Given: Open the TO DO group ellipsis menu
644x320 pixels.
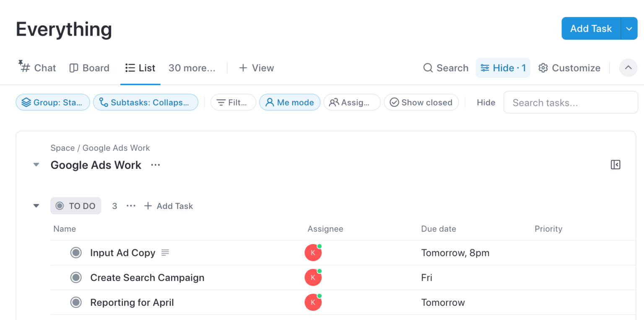Looking at the screenshot, I should coord(131,206).
